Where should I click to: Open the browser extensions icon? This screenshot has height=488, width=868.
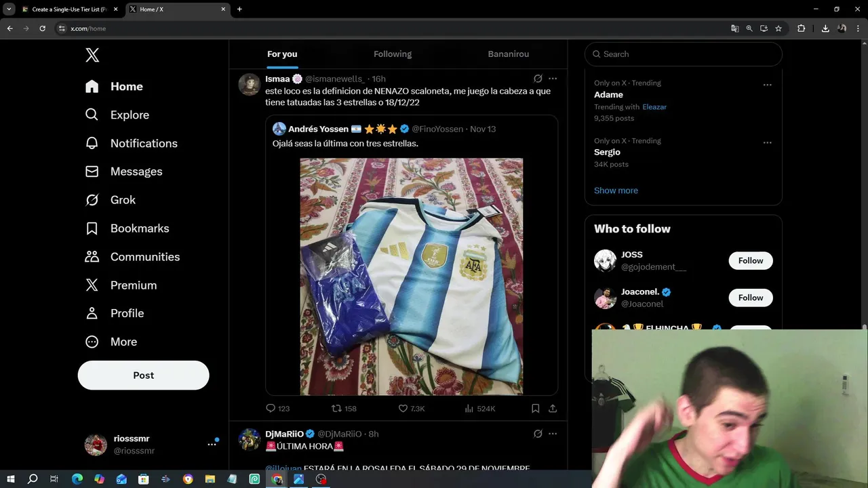point(801,28)
